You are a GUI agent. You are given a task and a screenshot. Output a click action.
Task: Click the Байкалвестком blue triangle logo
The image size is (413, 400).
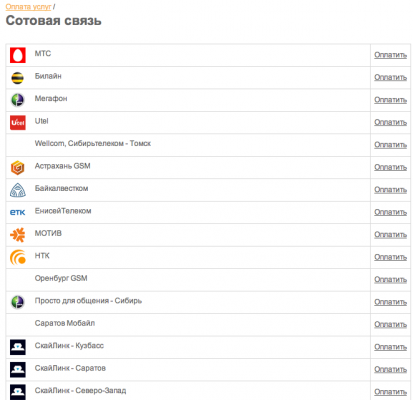18,190
